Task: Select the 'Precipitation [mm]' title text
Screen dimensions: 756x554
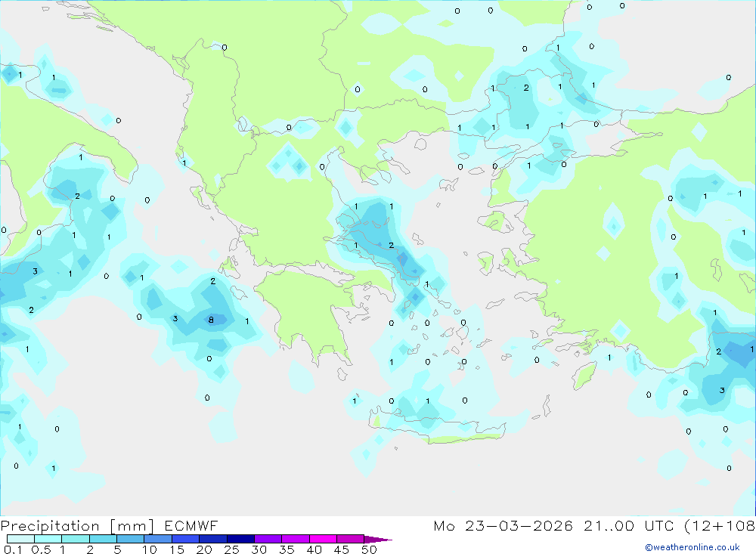Action: click(x=77, y=526)
